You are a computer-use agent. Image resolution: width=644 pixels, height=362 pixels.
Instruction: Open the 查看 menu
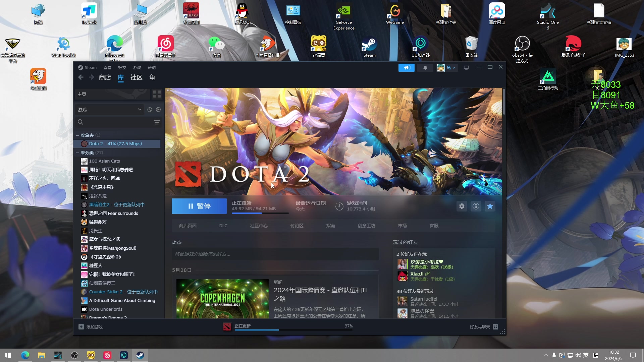(x=107, y=68)
